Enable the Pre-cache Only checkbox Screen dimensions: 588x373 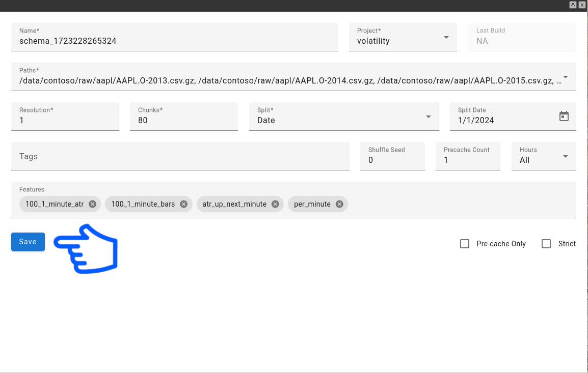click(465, 244)
